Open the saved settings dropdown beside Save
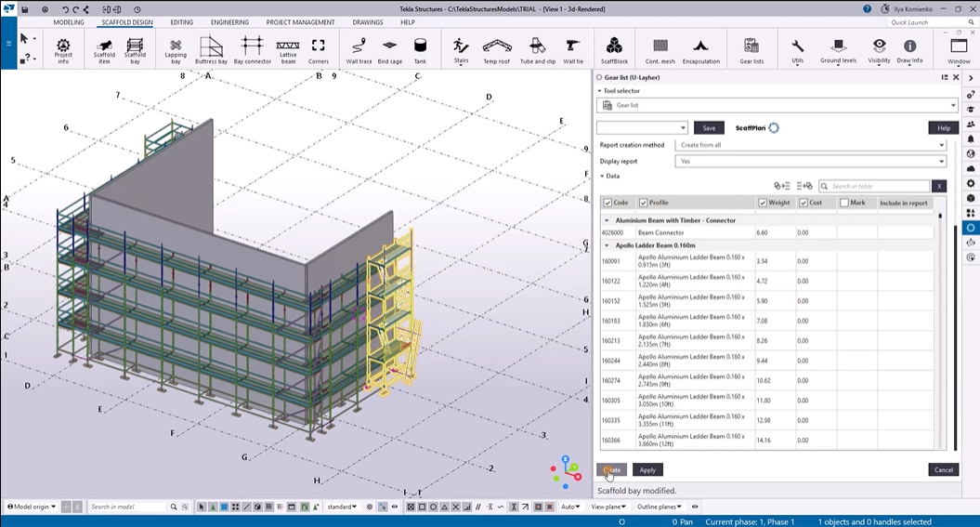The height and width of the screenshot is (527, 980). (642, 127)
